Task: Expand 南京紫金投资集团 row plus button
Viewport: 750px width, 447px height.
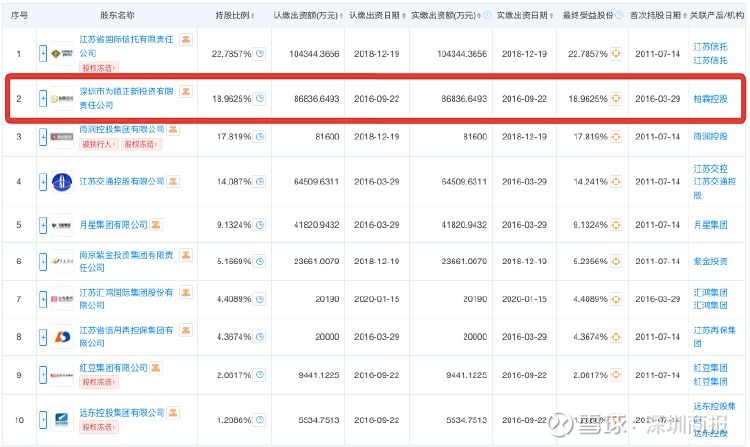Action: pos(43,262)
